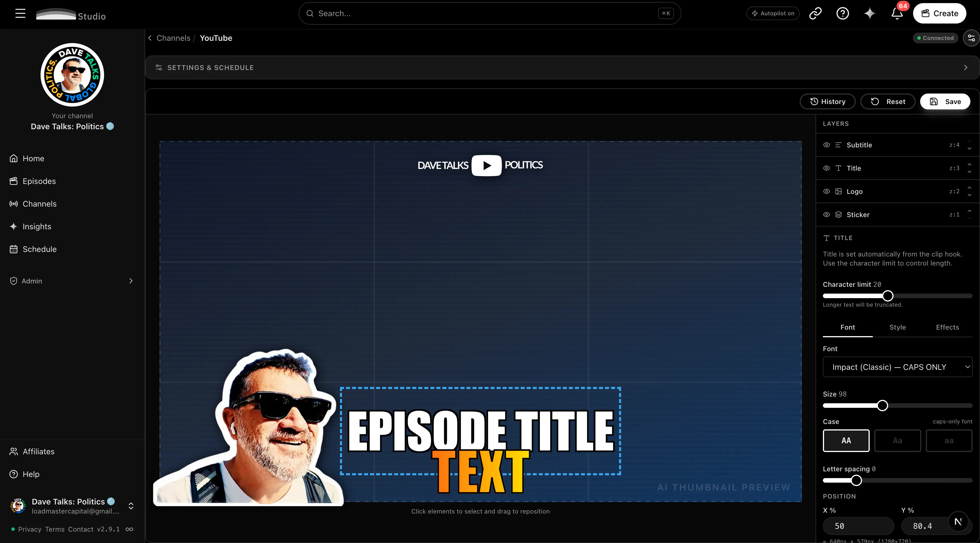This screenshot has height=543, width=980.
Task: Click Channels breadcrumb link
Action: pos(173,38)
